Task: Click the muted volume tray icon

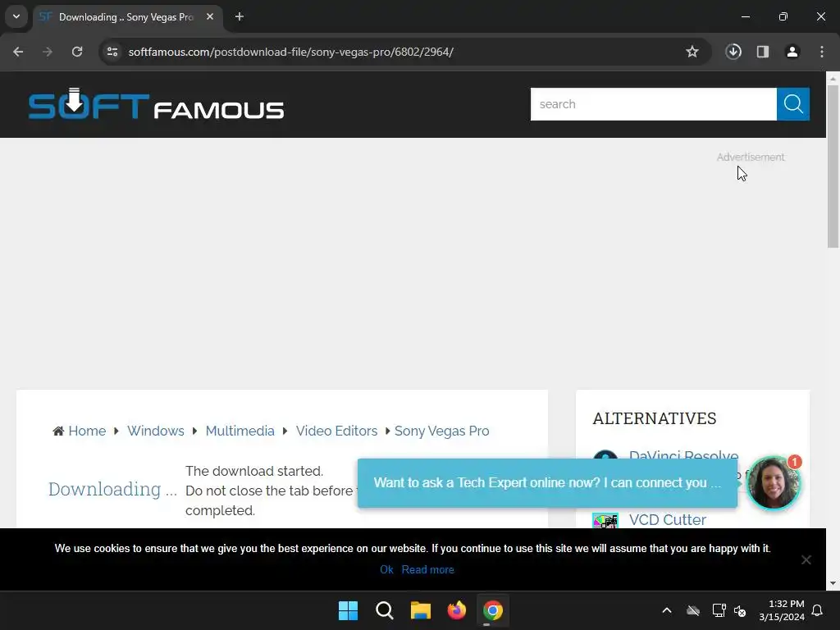Action: [741, 610]
